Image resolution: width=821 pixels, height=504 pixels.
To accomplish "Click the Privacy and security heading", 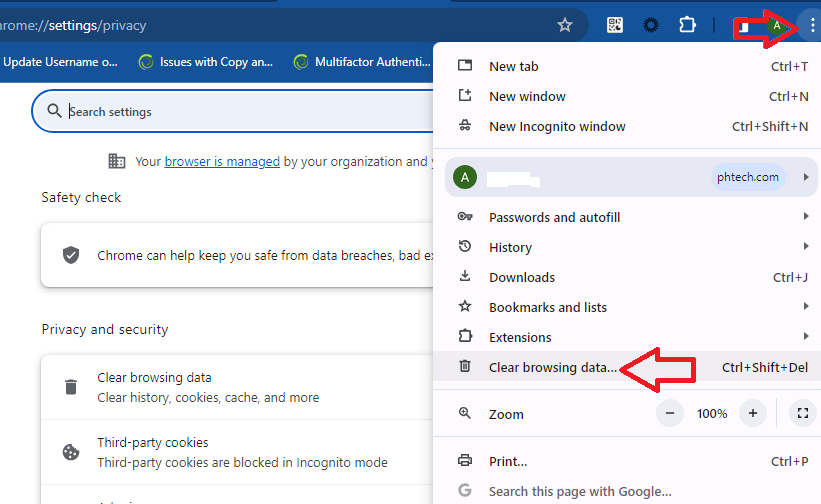I will (105, 329).
